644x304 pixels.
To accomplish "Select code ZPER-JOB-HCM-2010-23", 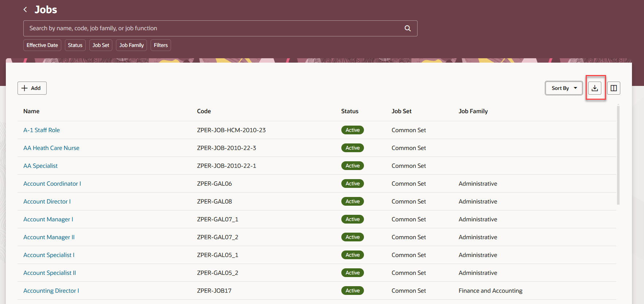I will pos(231,130).
